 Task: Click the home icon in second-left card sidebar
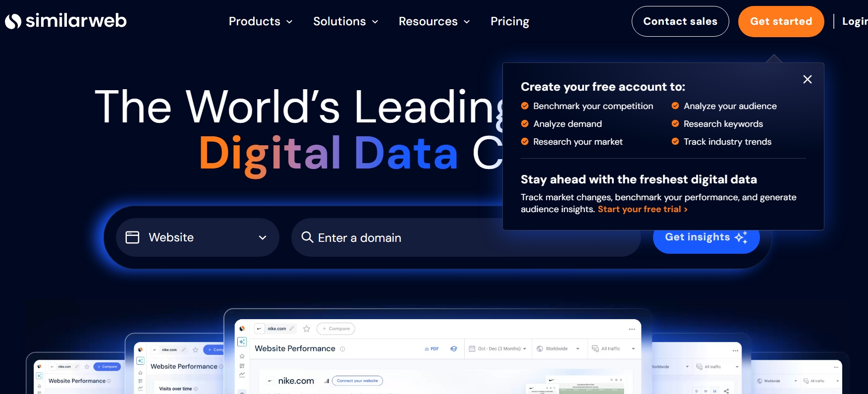(x=140, y=373)
